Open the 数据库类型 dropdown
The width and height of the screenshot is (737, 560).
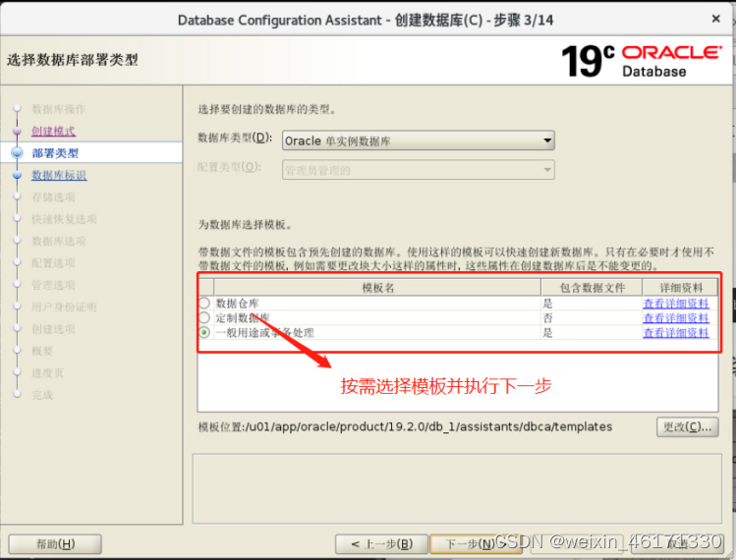coord(418,140)
